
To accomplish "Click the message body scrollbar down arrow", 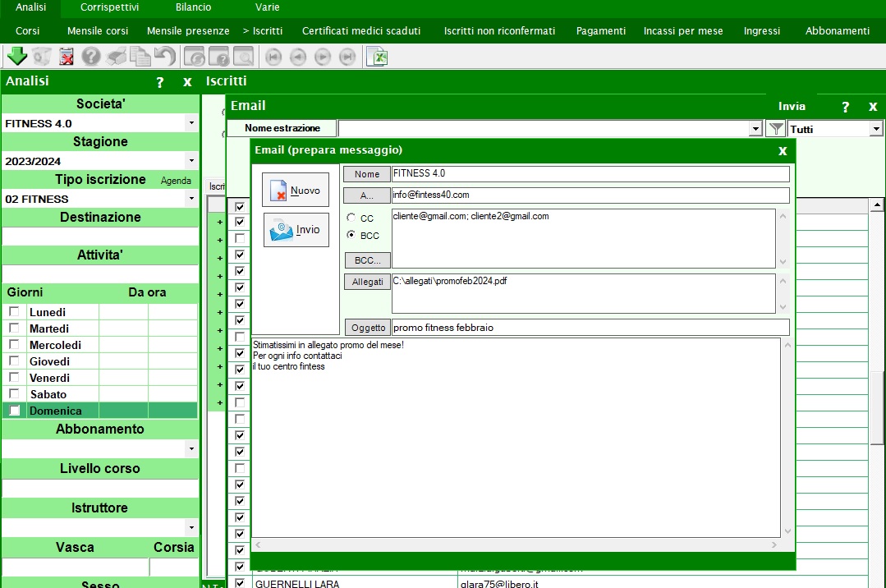I will tap(787, 531).
